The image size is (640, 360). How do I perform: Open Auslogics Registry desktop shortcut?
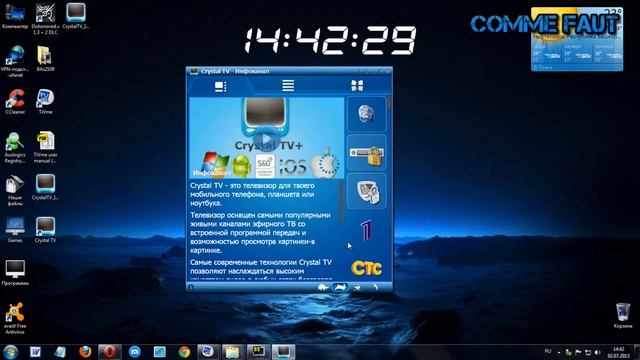coord(15,148)
